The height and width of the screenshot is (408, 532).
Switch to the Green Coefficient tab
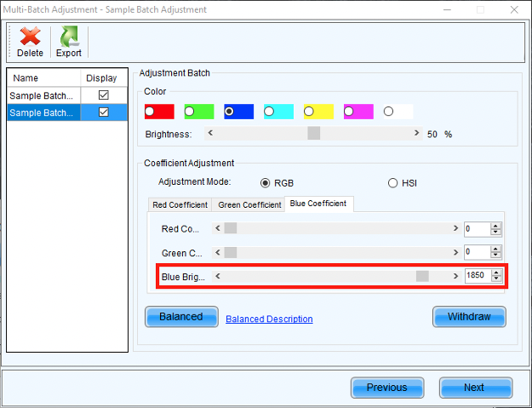[249, 204]
